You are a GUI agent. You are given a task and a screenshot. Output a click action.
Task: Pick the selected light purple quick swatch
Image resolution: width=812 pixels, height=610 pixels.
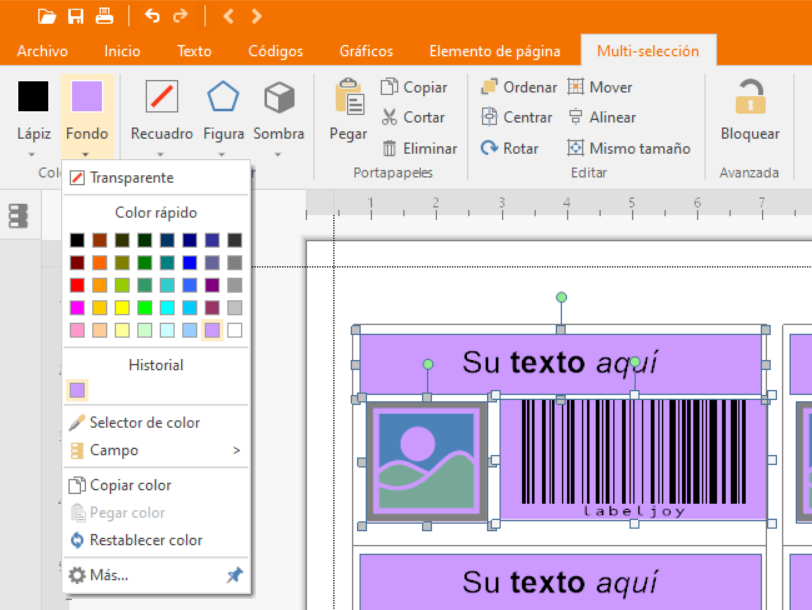pyautogui.click(x=212, y=330)
